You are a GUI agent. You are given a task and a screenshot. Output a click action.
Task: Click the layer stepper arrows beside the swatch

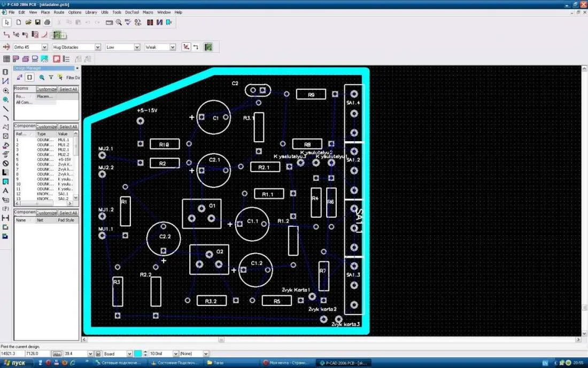(145, 354)
